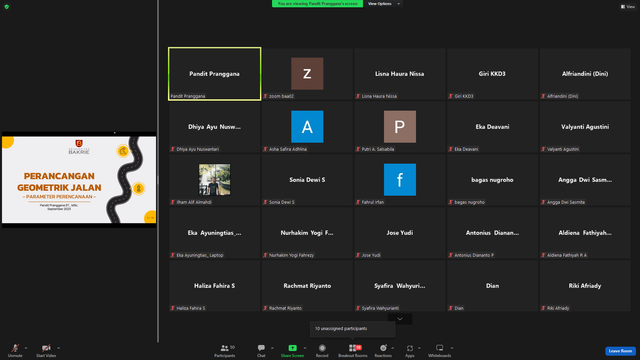This screenshot has height=360, width=640.
Task: Click the green encryption shield icon
Action: [x=7, y=7]
